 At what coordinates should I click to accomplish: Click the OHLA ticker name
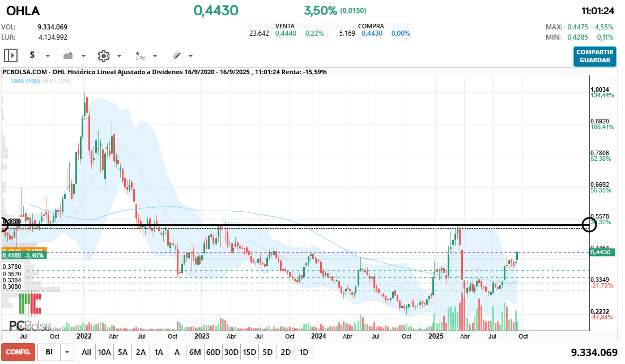(x=23, y=11)
